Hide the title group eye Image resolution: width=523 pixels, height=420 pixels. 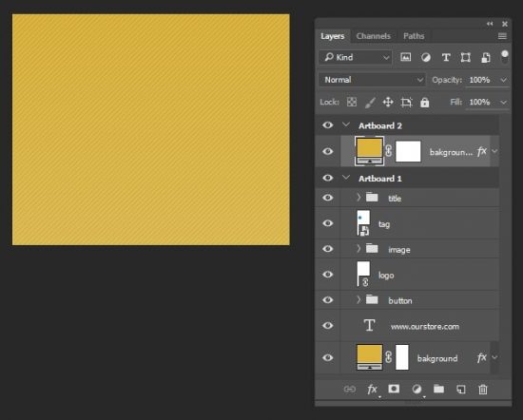point(328,198)
